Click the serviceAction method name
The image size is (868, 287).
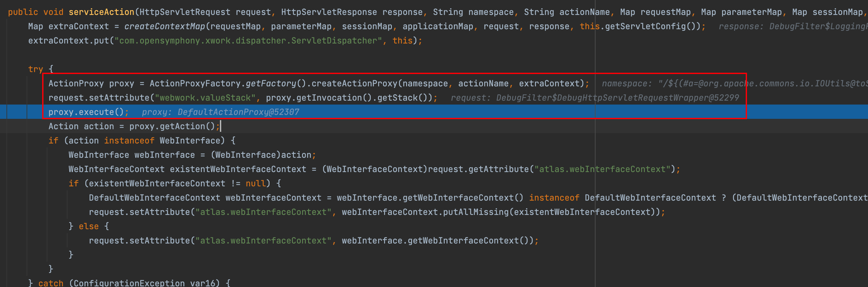101,12
